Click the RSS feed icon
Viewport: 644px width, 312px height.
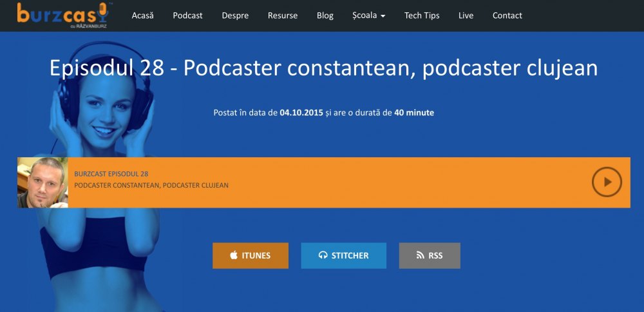[x=420, y=255]
